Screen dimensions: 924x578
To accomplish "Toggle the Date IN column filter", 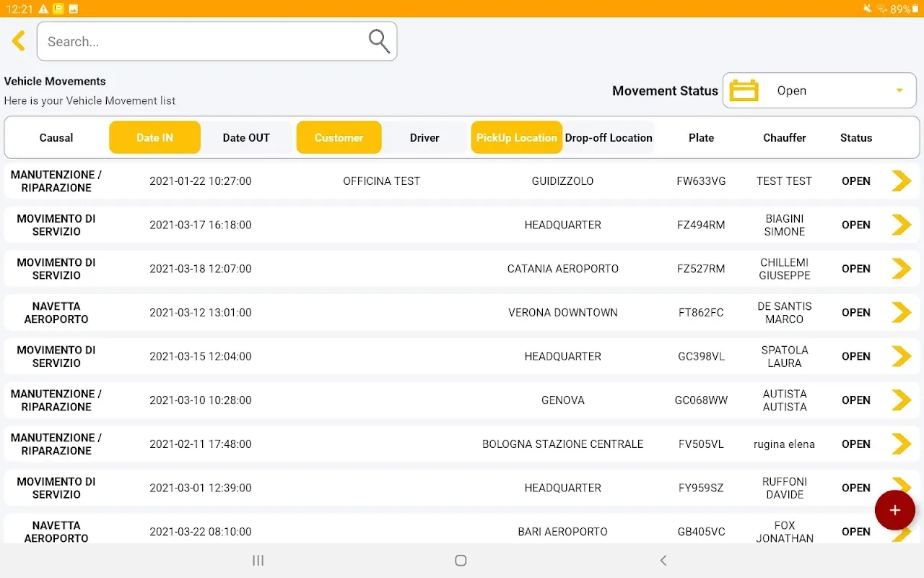I will tap(154, 137).
